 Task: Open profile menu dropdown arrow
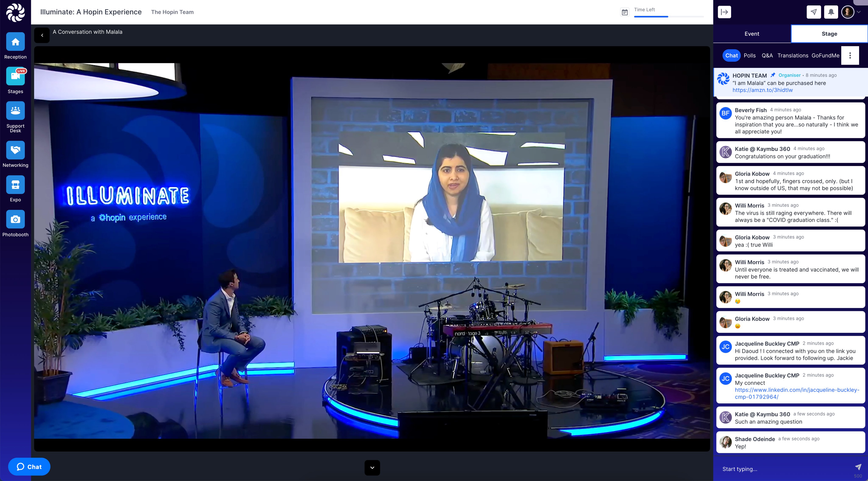(859, 12)
